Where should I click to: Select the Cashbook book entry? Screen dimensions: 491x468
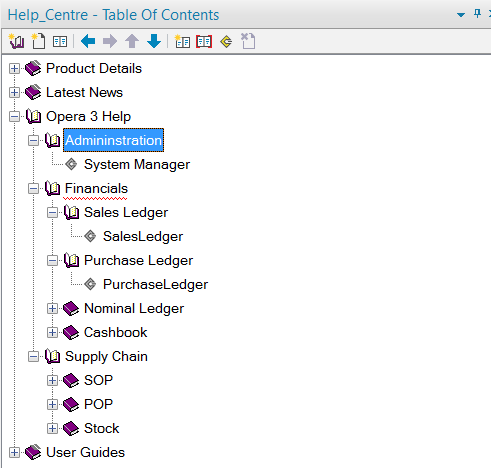pyautogui.click(x=115, y=332)
